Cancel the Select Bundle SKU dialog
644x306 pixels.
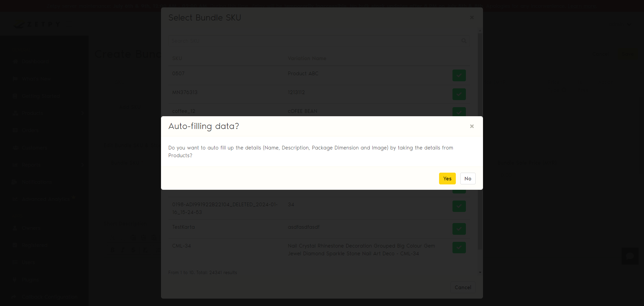pos(463,287)
